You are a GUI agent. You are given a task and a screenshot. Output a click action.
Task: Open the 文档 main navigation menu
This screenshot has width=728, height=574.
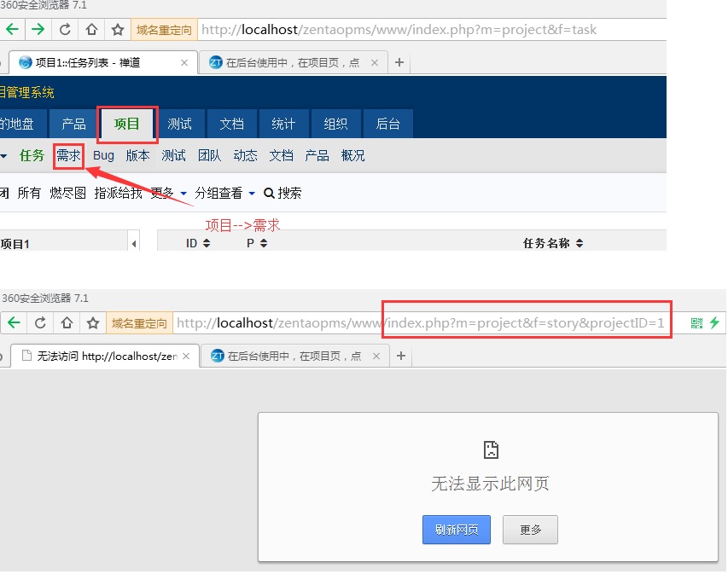tap(231, 124)
